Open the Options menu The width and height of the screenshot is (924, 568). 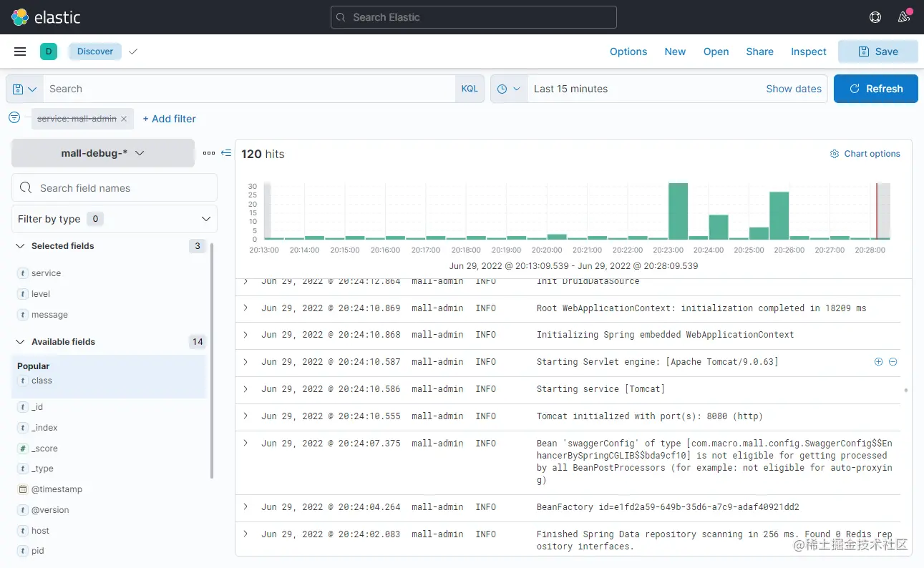(628, 52)
